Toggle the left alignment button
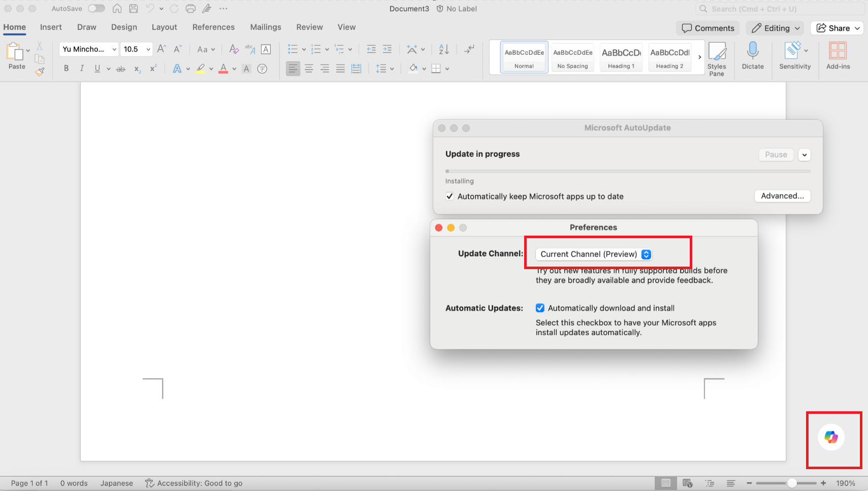The image size is (868, 491). coord(293,69)
